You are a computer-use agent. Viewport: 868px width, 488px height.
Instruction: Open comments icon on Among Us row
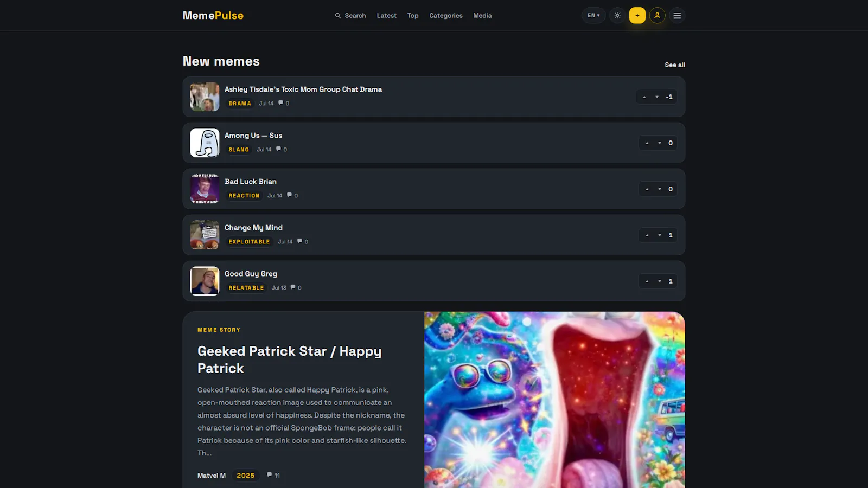coord(279,149)
